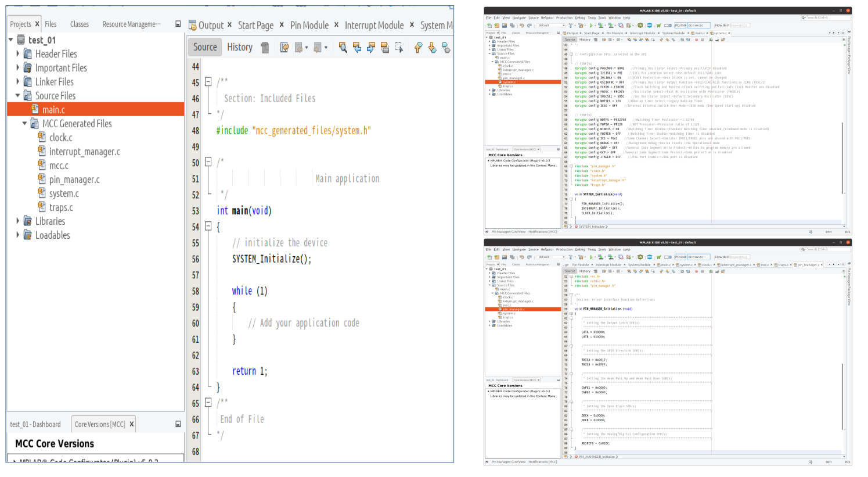Run the project using the green play icon
Screen dimensions: 868x477
[x=591, y=25]
